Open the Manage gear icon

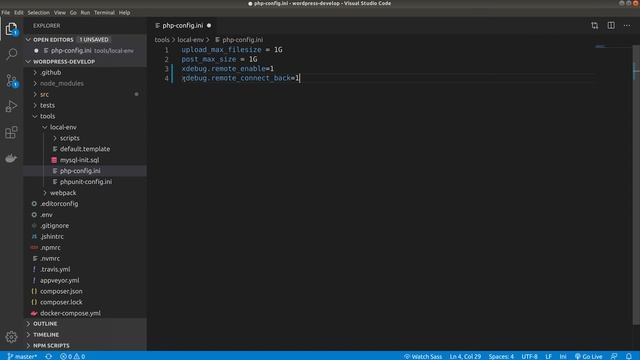tap(11, 337)
